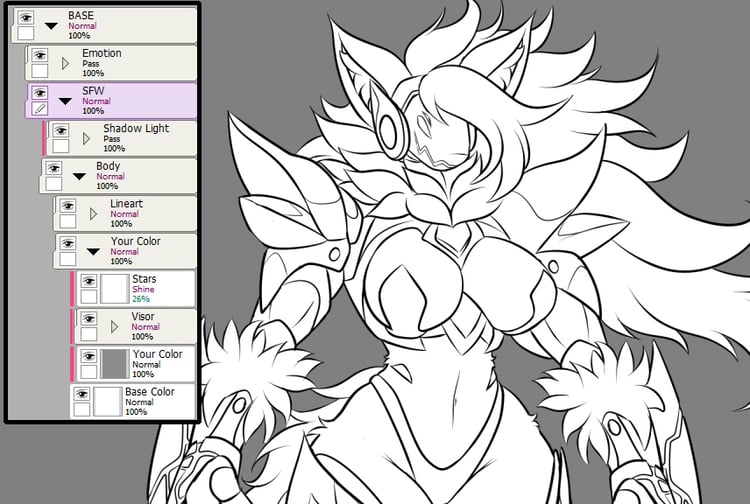Hide the Your Color folder eye icon

67,243
